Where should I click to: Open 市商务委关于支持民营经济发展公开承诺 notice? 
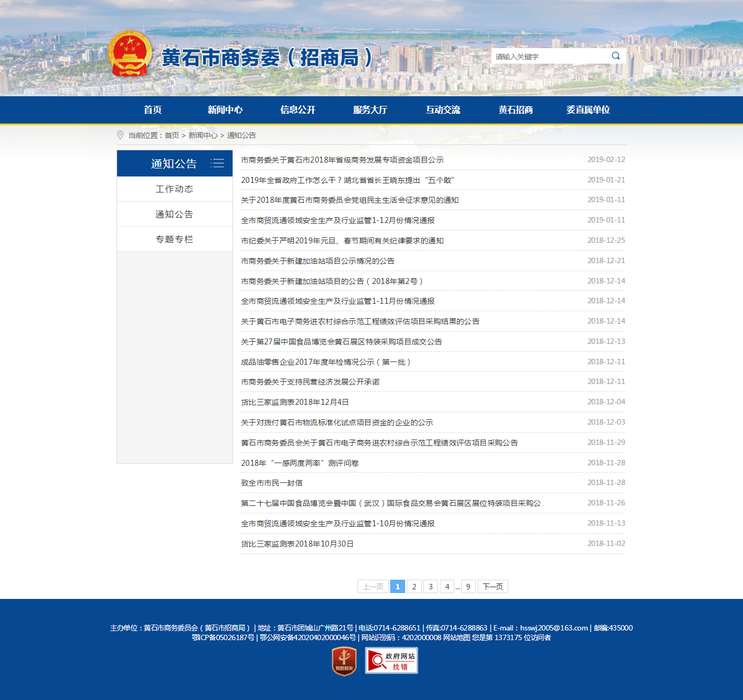[x=310, y=382]
